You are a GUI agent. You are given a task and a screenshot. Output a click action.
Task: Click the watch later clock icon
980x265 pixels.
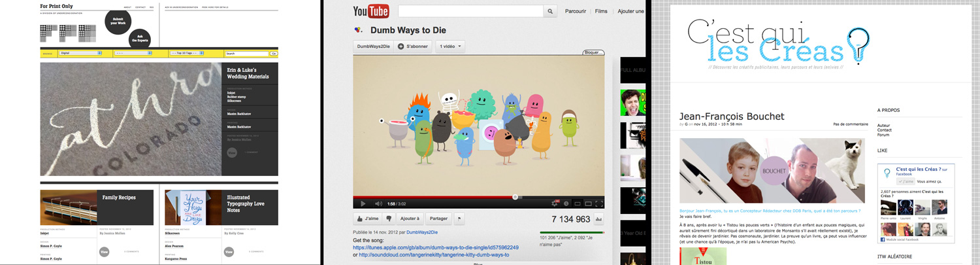tap(566, 203)
